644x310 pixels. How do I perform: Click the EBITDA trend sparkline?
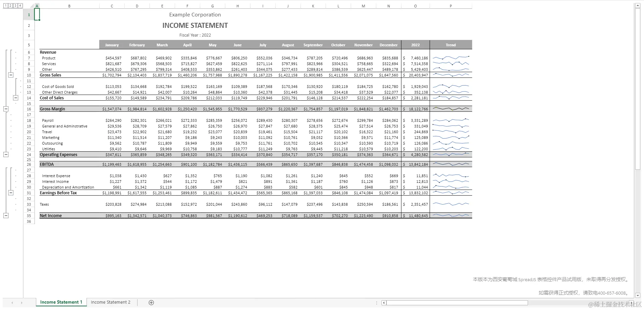451,164
